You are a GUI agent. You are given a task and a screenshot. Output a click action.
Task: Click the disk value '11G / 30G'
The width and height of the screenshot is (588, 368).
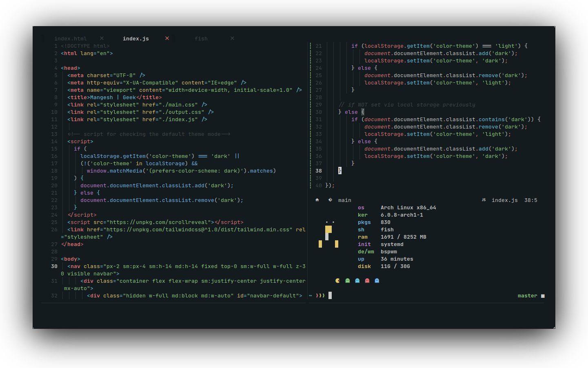click(395, 266)
